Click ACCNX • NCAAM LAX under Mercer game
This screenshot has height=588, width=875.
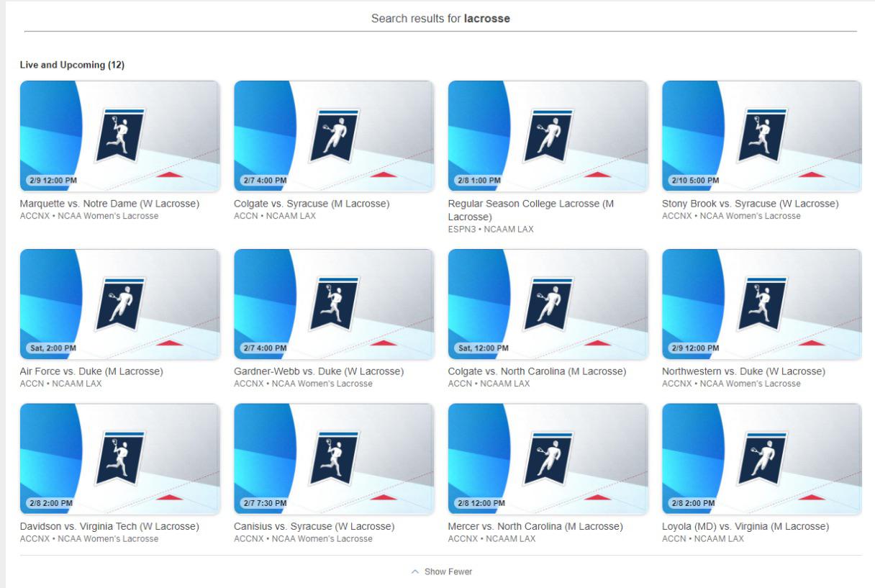[492, 538]
